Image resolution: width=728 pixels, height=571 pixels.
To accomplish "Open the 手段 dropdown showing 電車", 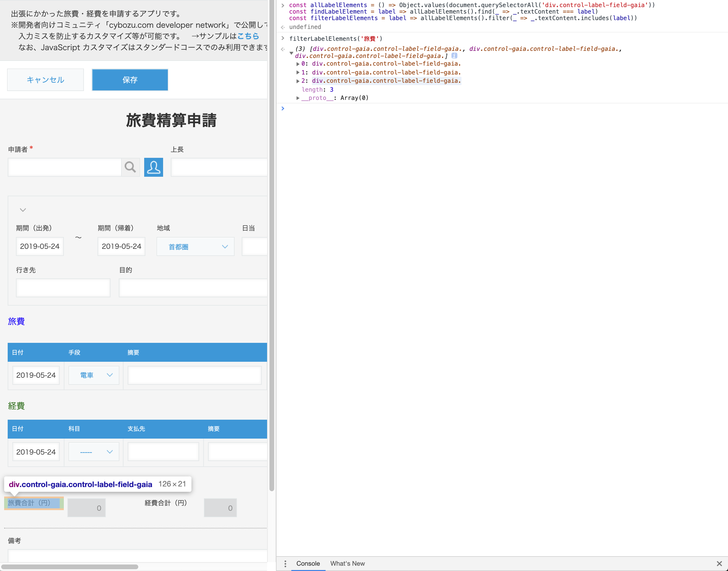I will (94, 375).
